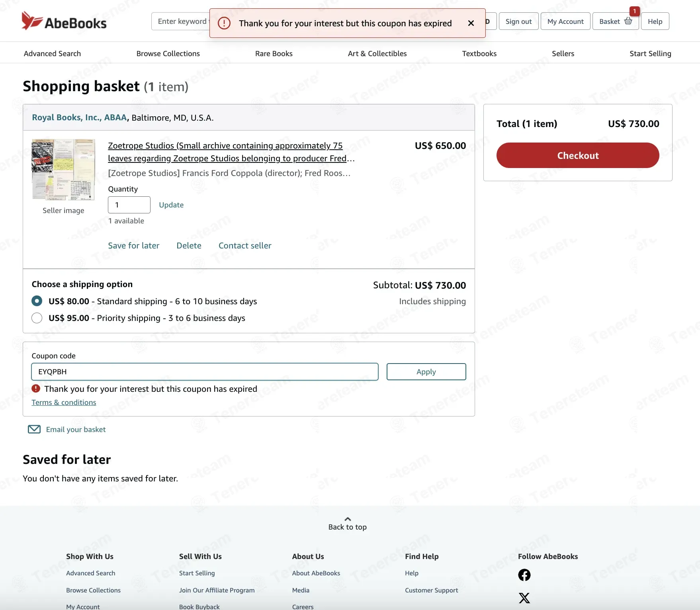Click the envelope icon beside Email your basket

(x=34, y=429)
